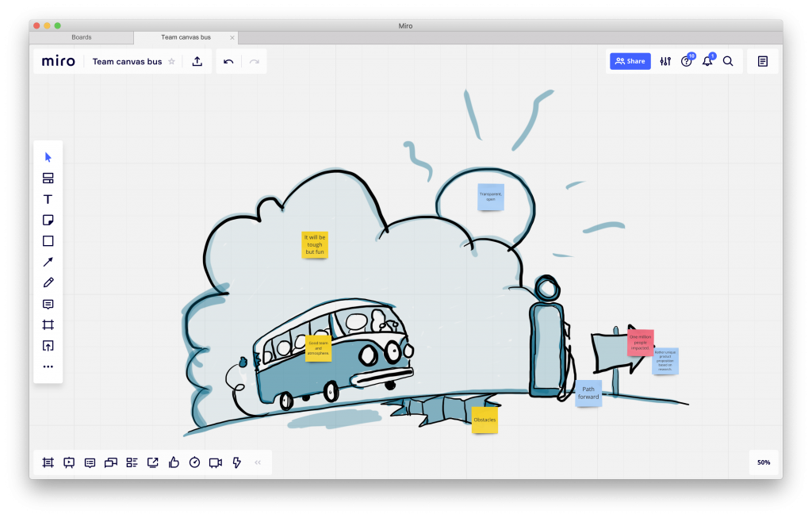Click the blue Share button
The width and height of the screenshot is (812, 518).
(630, 61)
